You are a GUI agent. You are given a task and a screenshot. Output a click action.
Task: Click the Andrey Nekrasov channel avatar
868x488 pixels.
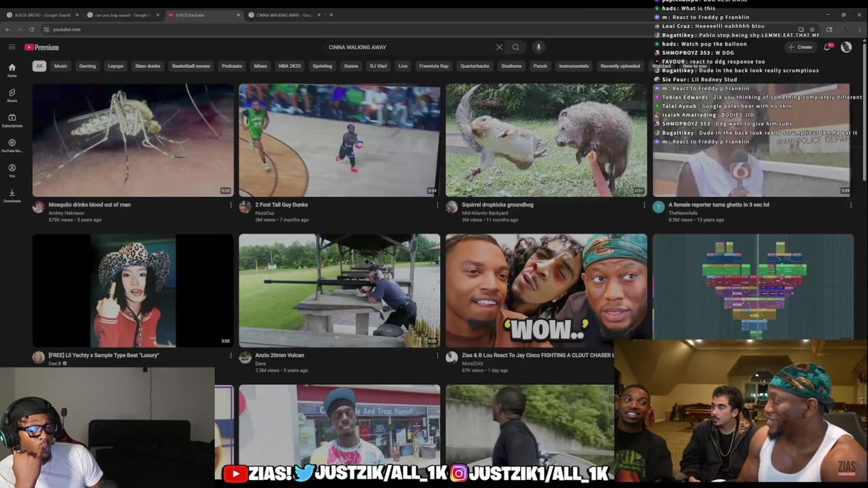coord(39,207)
